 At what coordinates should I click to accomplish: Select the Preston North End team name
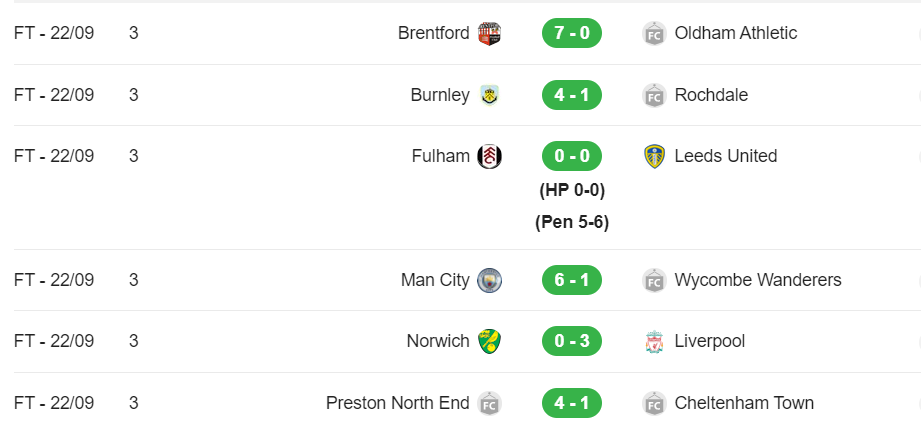tap(398, 403)
